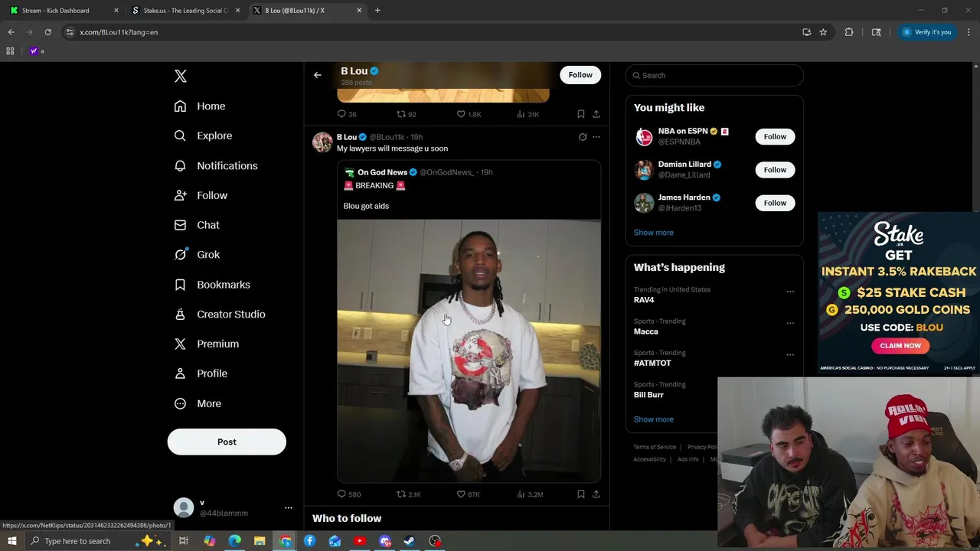Open Premium in the sidebar
The image size is (980, 551).
207,344
